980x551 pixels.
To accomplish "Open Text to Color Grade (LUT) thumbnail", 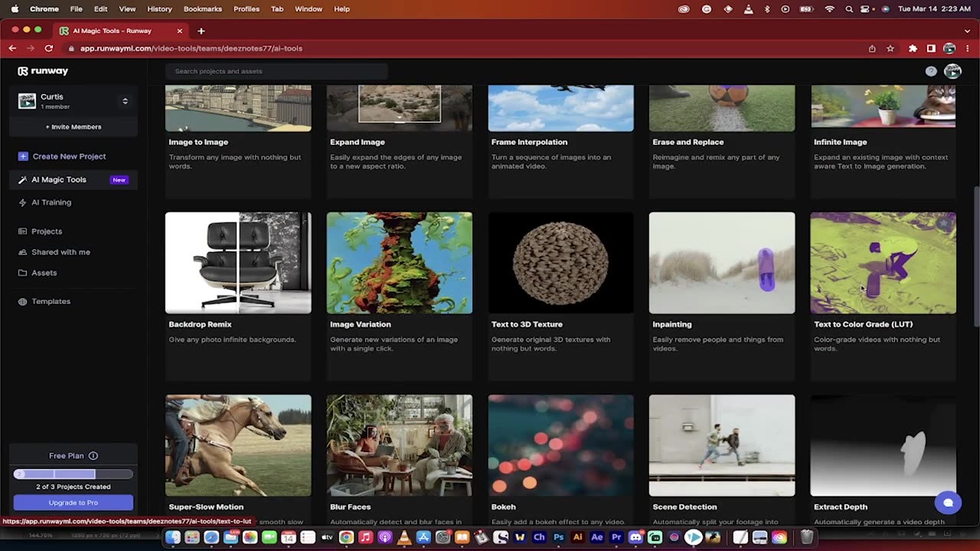I will click(884, 262).
